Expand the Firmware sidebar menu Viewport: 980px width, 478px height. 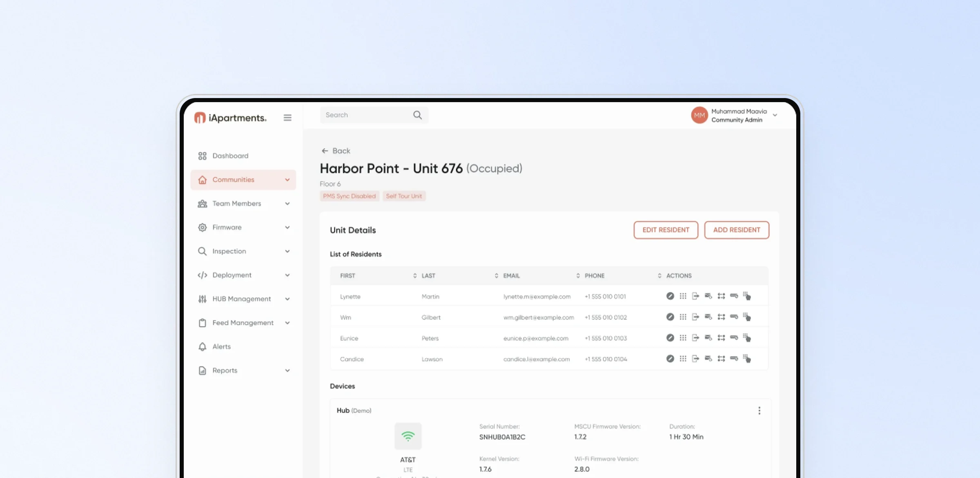pos(243,227)
